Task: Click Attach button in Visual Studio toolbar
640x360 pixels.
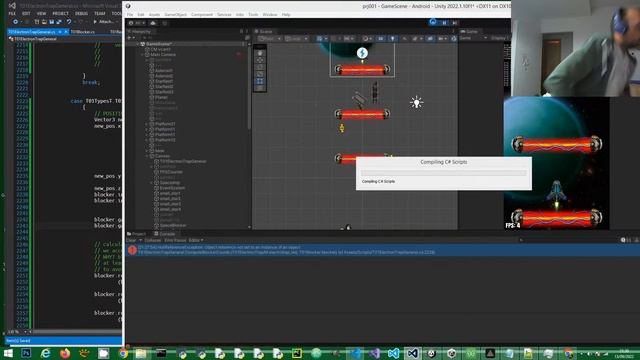Action: 105,22
